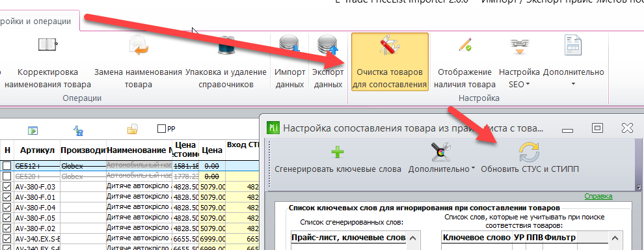Open Корректировка наименования товара tool

tap(47, 62)
